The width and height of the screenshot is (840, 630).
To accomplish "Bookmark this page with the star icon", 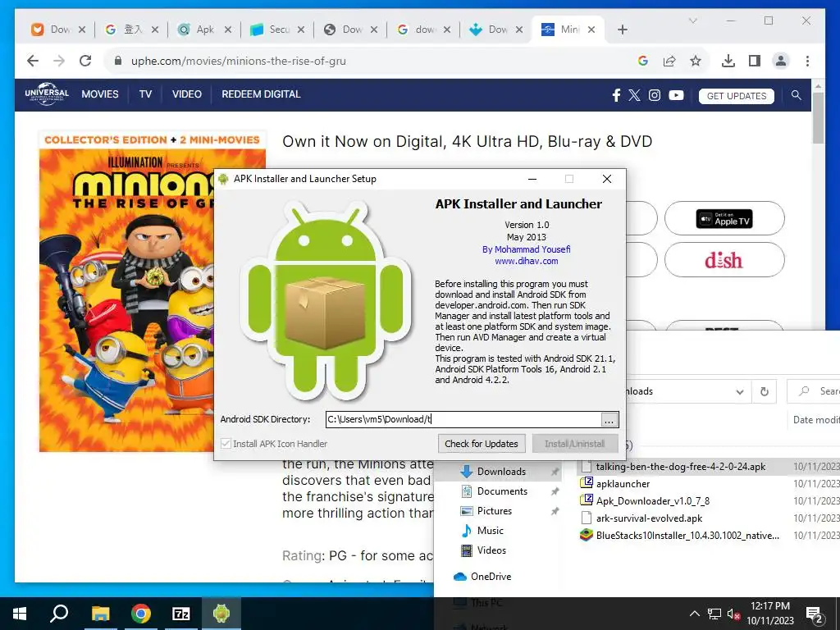I will [696, 61].
